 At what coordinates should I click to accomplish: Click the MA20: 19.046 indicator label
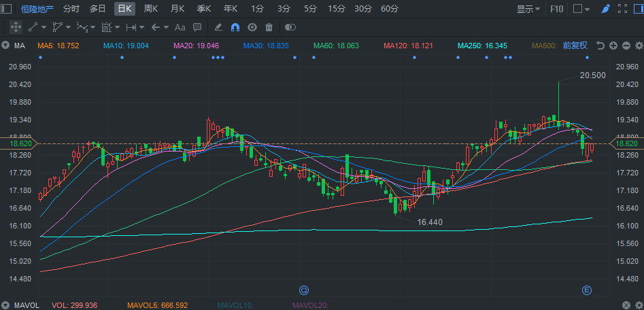pos(197,46)
